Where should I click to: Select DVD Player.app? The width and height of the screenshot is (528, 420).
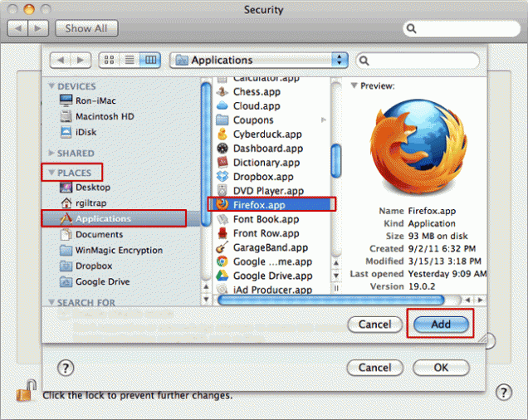tap(261, 191)
